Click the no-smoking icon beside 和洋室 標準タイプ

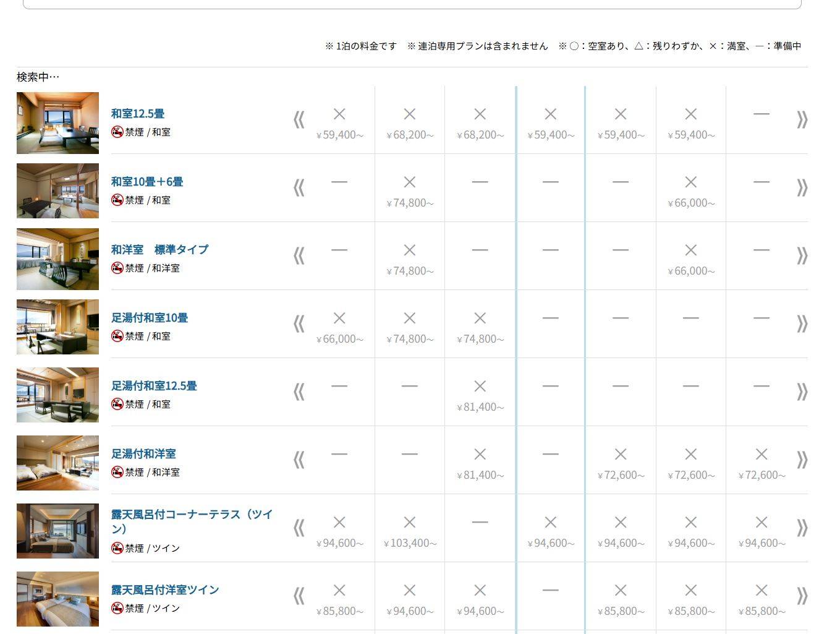(x=117, y=268)
